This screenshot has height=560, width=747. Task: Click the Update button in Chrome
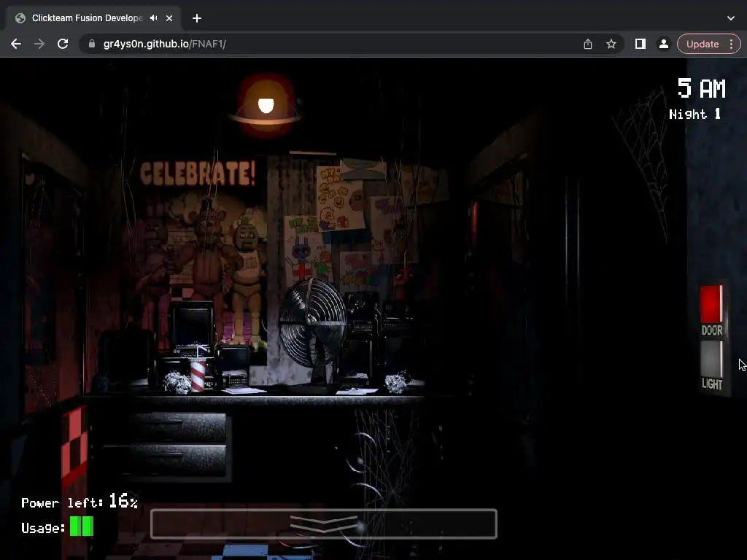(703, 44)
